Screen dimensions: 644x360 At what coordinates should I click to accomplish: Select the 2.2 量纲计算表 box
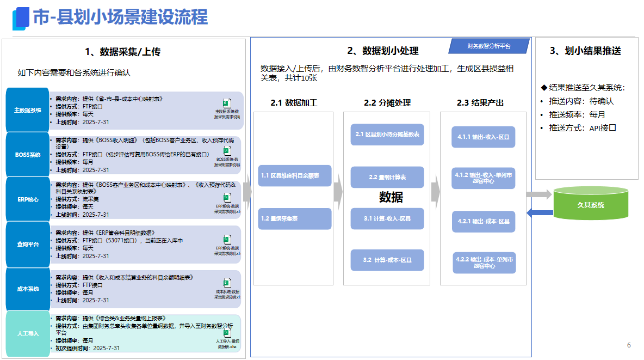click(x=387, y=177)
